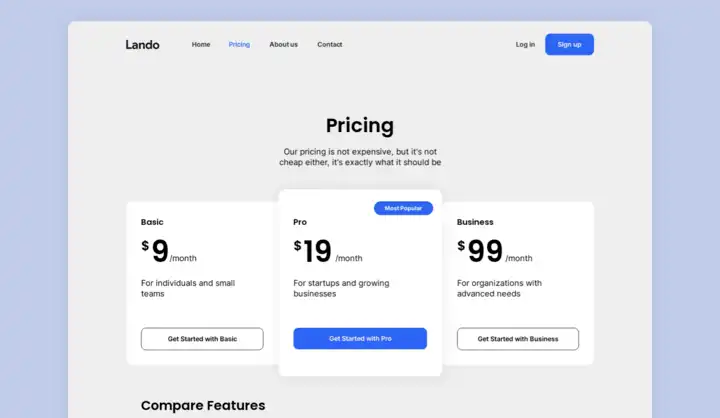Screen dimensions: 720x418
Task: Click the pricing subtitle paragraph text
Action: point(360,157)
